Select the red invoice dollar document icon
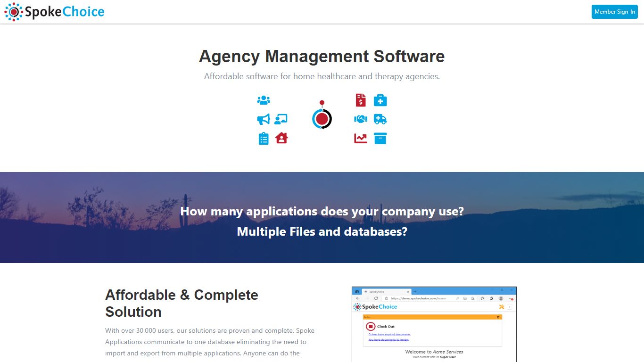This screenshot has width=644, height=362. 361,100
